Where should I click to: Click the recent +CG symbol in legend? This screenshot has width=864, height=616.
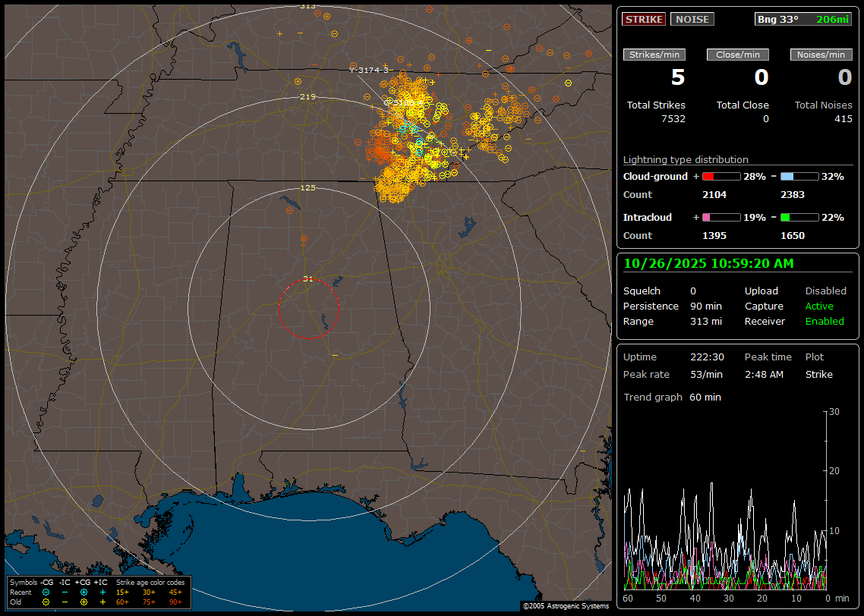(84, 592)
